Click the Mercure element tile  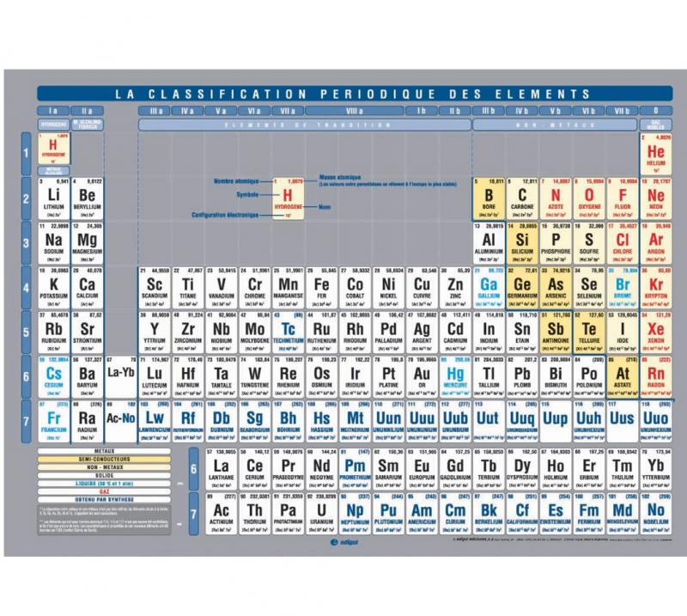click(x=454, y=375)
